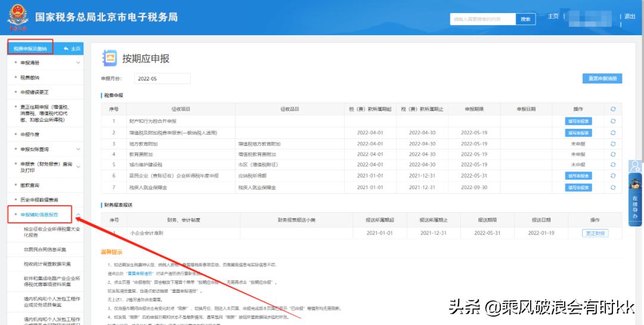
Task: Click the 未申报 status in 地方教育附加 row
Action: point(578,144)
